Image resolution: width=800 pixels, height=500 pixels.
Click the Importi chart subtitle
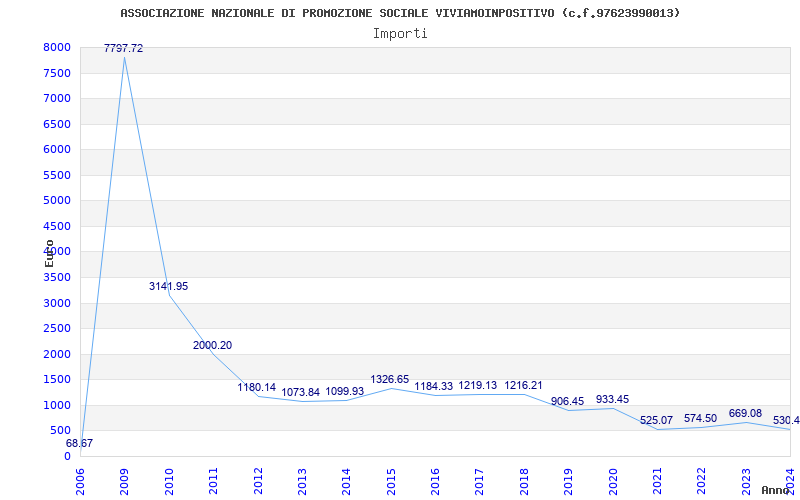400,34
